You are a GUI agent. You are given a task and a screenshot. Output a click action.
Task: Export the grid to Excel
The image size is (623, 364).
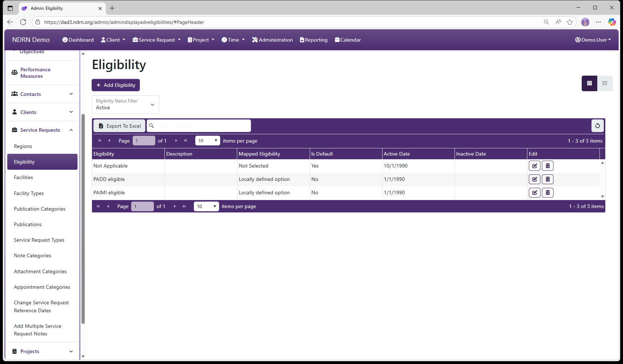[x=120, y=126]
